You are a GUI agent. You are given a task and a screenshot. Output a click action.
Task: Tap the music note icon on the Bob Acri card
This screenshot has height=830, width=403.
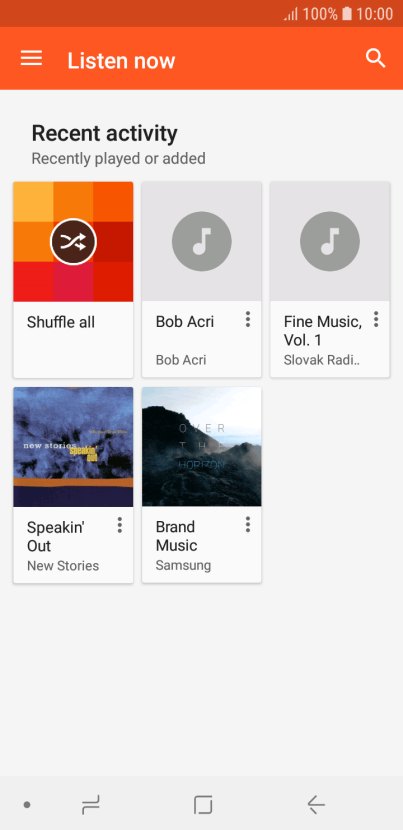[x=202, y=241]
